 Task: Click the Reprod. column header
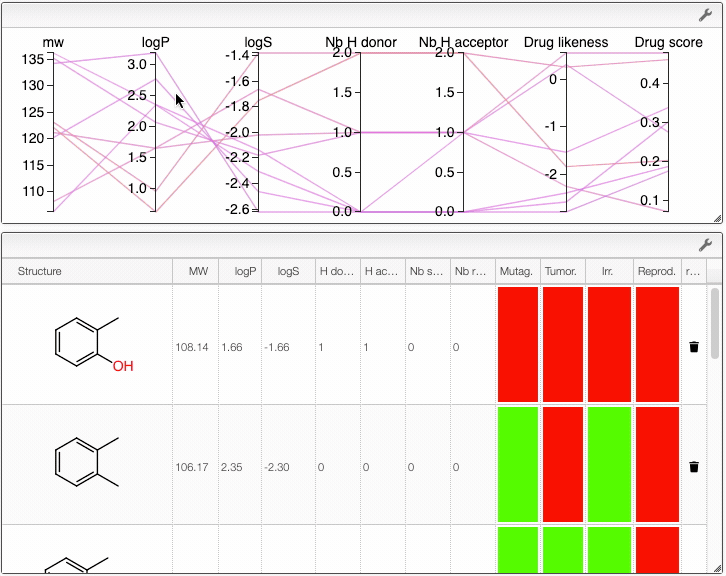657,271
